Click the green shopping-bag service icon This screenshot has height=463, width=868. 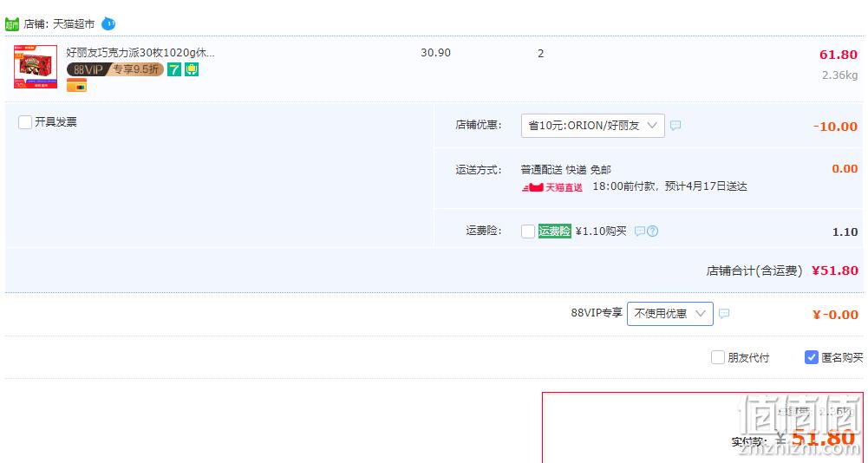click(192, 69)
